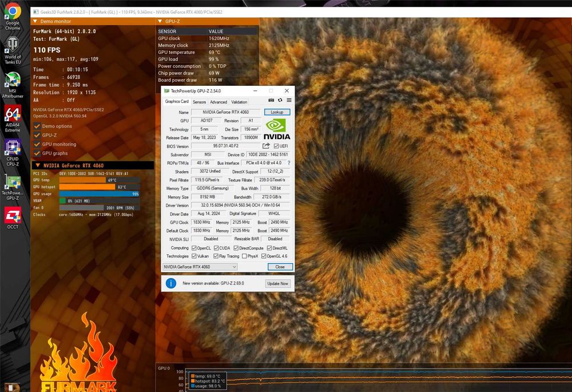Screen dimensions: 572x392
Task: Switch to Advanced tab
Action: coord(219,102)
